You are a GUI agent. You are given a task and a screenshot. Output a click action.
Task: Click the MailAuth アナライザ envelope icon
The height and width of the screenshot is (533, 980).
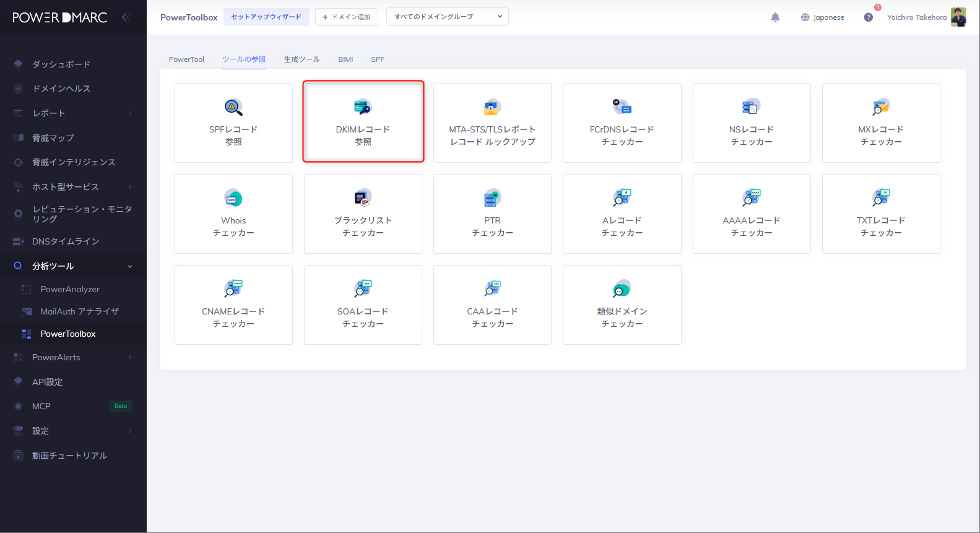[x=27, y=311]
